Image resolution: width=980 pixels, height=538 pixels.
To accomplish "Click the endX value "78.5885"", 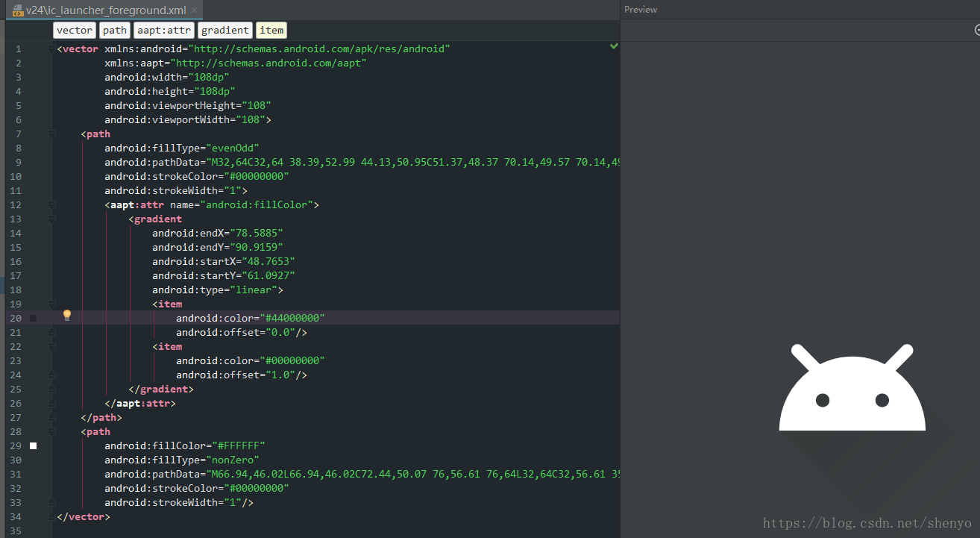I will (257, 233).
